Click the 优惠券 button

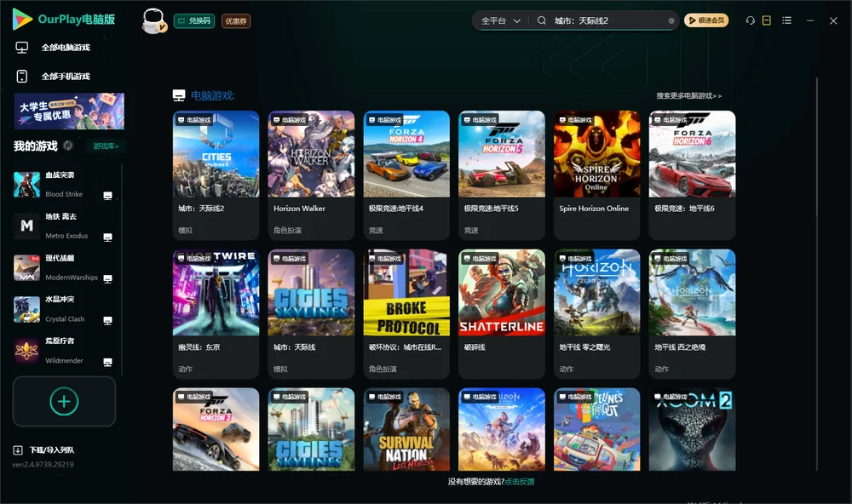pos(236,21)
